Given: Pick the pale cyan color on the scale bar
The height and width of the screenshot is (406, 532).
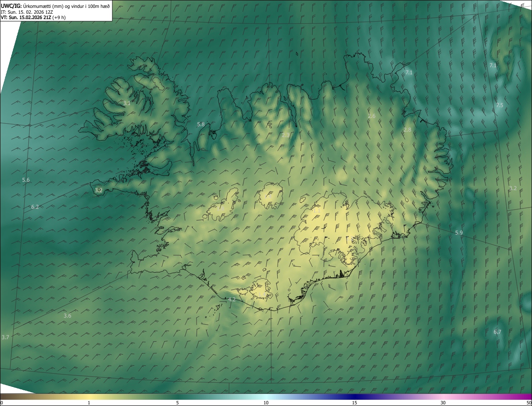Looking at the screenshot, I should point(266,397).
